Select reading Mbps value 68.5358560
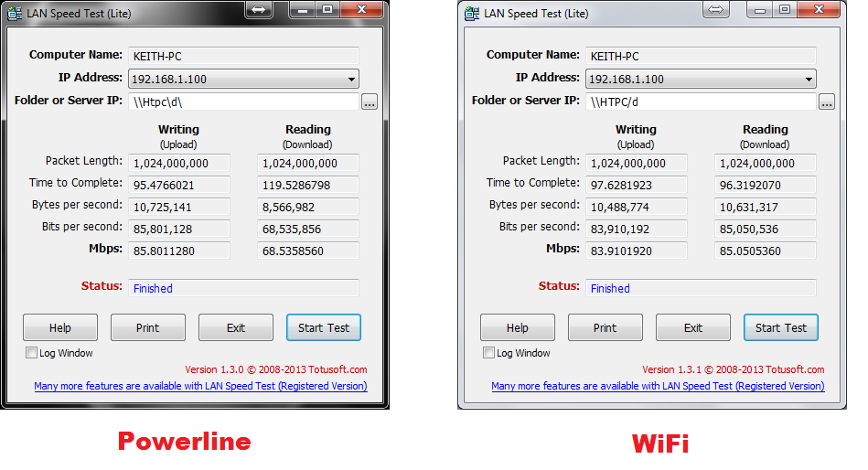The image size is (868, 470). click(308, 251)
